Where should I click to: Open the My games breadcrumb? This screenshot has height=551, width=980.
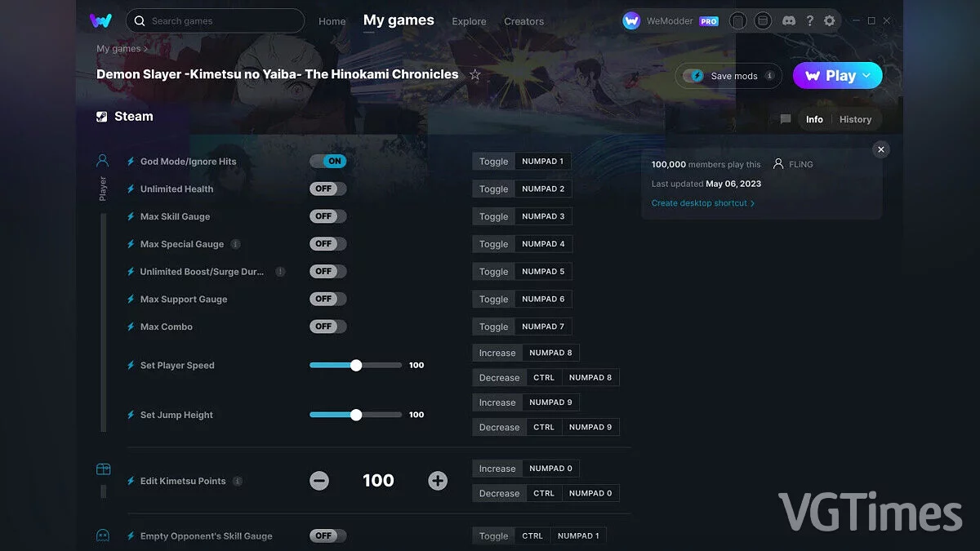(118, 49)
